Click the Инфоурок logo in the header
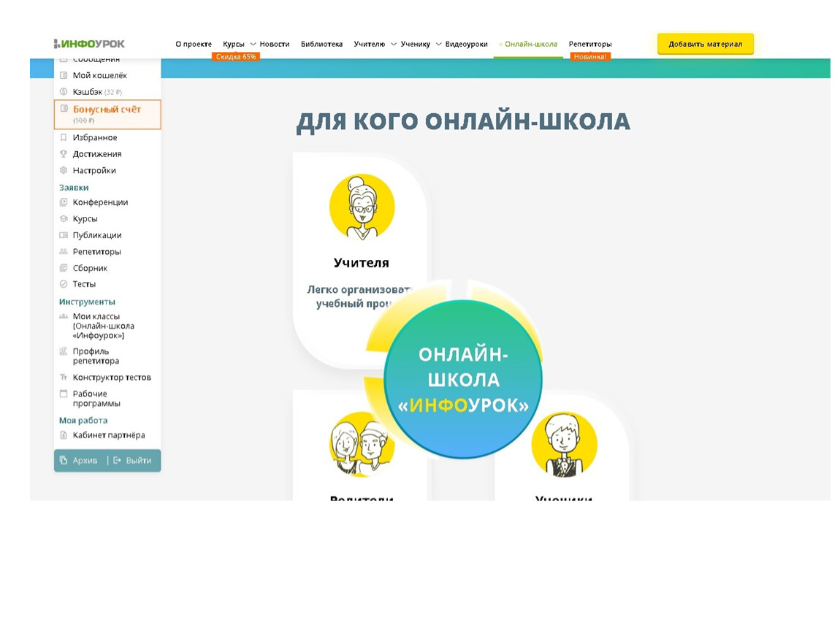This screenshot has width=840, height=631. [x=89, y=44]
